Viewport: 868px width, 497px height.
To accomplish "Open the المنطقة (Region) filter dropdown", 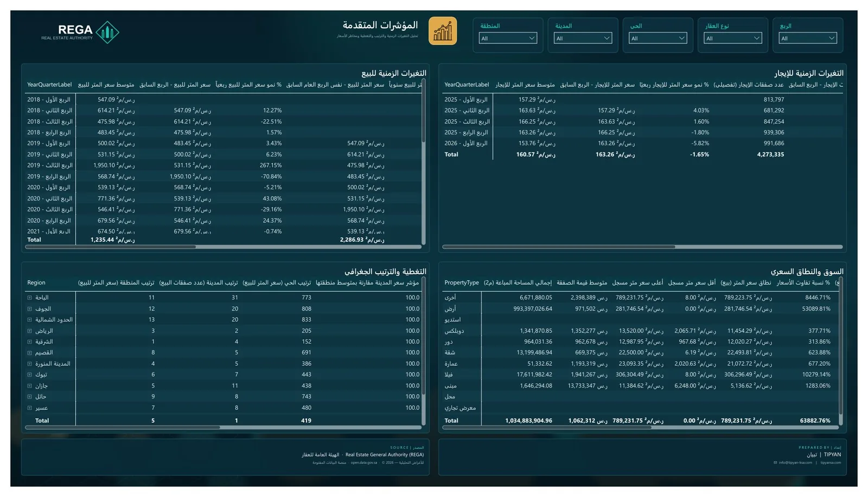I will tap(508, 38).
